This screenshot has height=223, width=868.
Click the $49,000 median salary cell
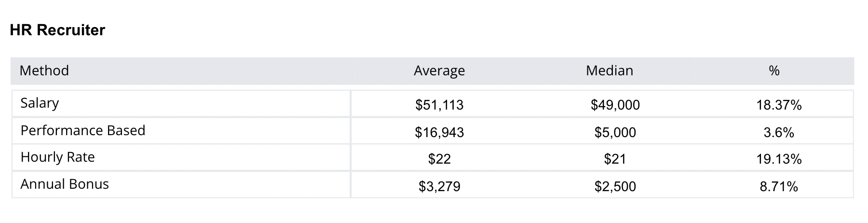coord(615,105)
